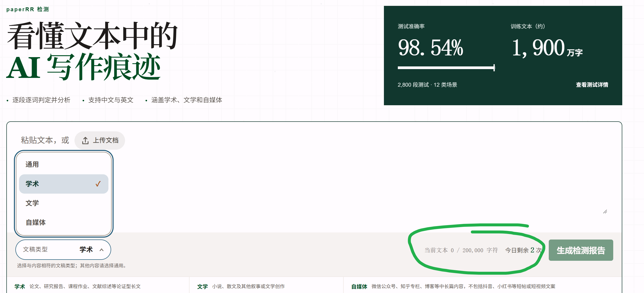Screen dimensions: 644x293
Task: Click the checkmark icon in the 学术 option
Action: 98,184
